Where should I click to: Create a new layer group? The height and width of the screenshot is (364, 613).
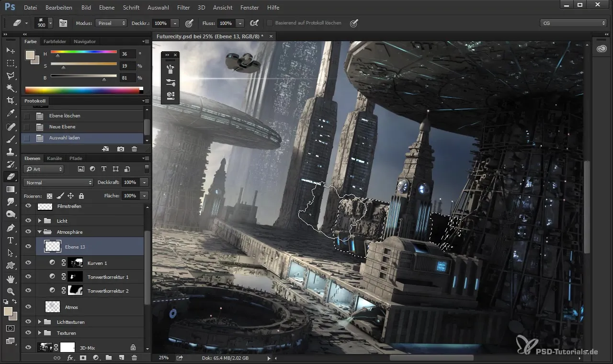pos(109,358)
